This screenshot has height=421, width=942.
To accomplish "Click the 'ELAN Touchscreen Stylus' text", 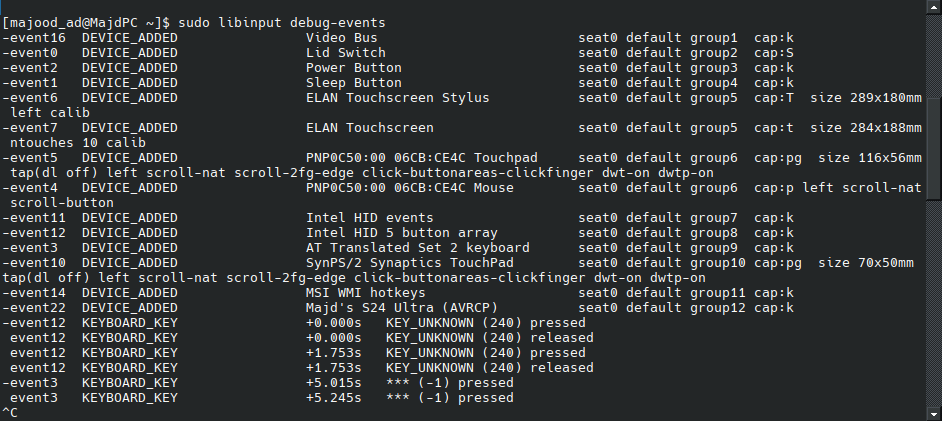I will (398, 98).
